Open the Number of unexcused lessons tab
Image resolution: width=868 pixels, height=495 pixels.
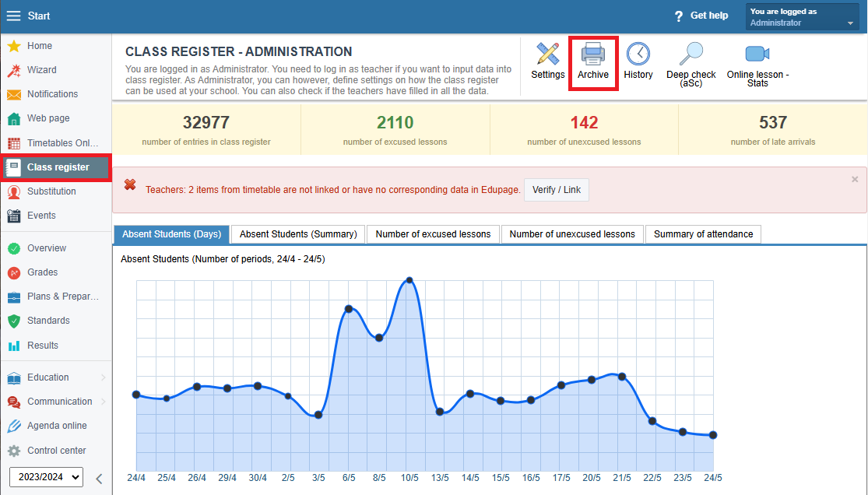pyautogui.click(x=572, y=234)
